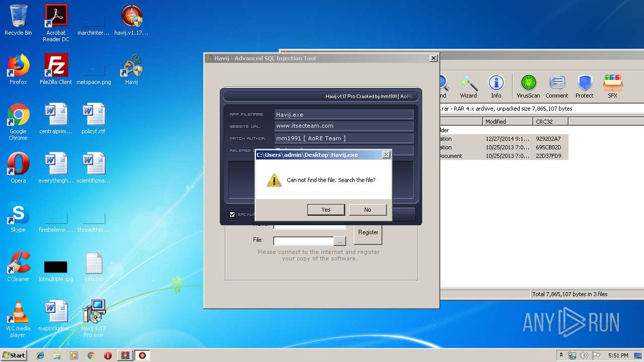
Task: Click the network tray icon
Action: click(572, 355)
